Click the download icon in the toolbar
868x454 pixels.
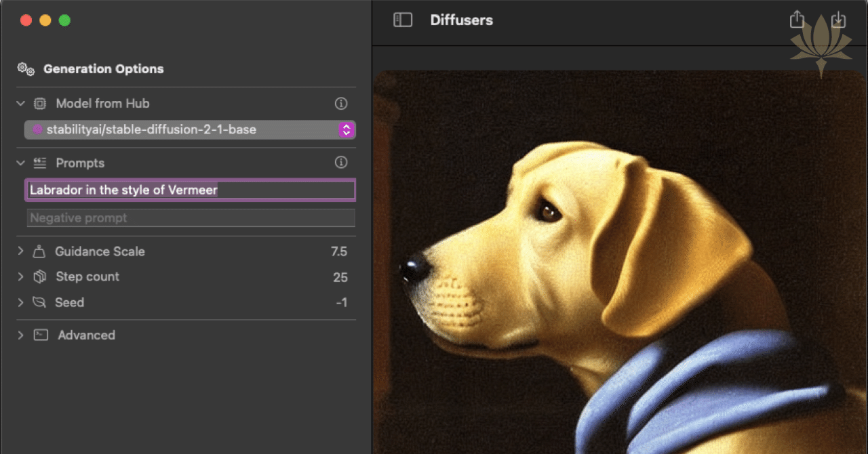(838, 20)
